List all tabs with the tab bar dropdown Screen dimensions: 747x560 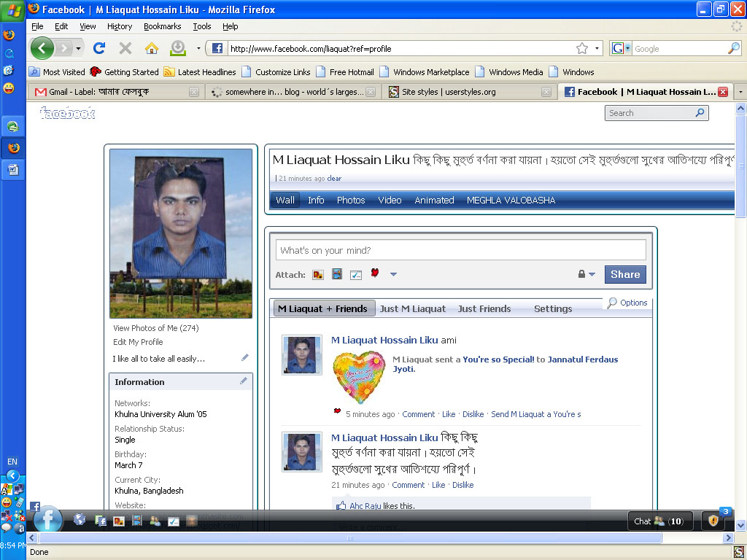point(740,92)
